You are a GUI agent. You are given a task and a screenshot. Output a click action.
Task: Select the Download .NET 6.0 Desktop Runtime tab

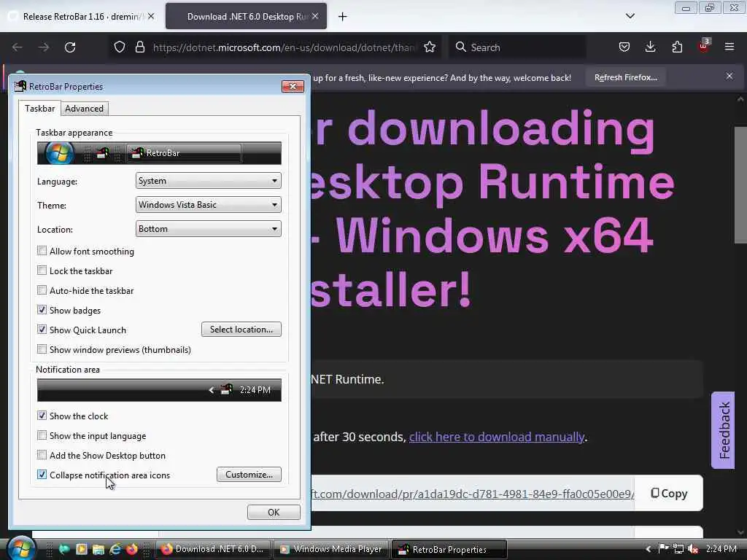246,17
